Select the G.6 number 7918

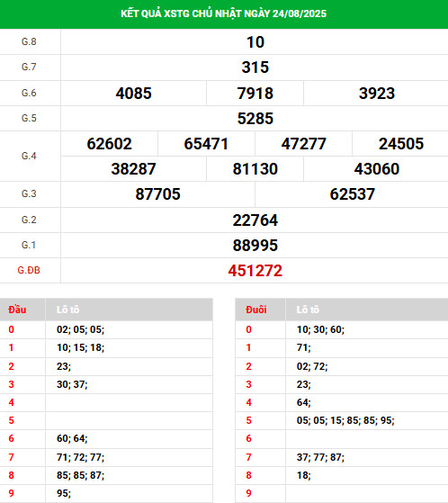click(x=255, y=94)
